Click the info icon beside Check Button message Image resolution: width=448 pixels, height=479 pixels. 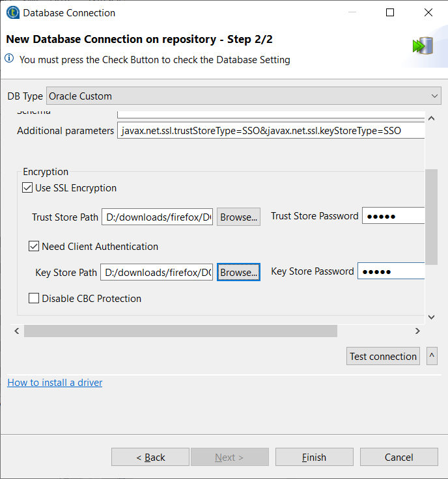(10, 59)
